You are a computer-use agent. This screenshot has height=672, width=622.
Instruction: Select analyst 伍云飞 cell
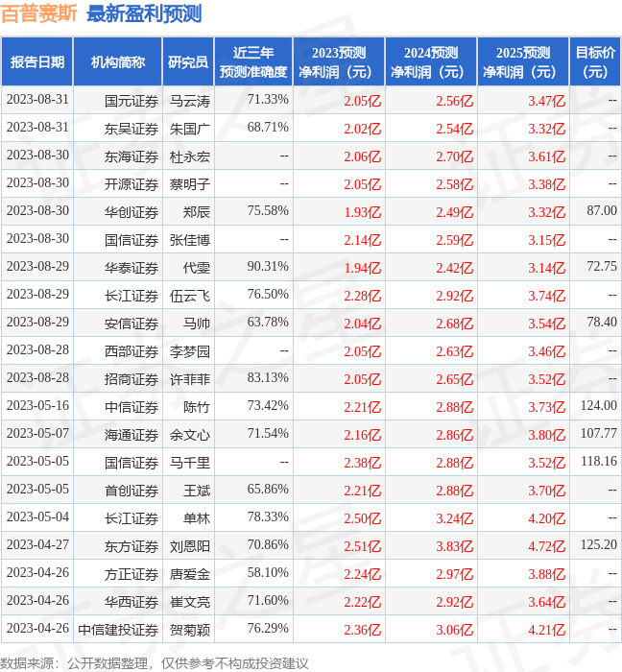click(x=190, y=296)
